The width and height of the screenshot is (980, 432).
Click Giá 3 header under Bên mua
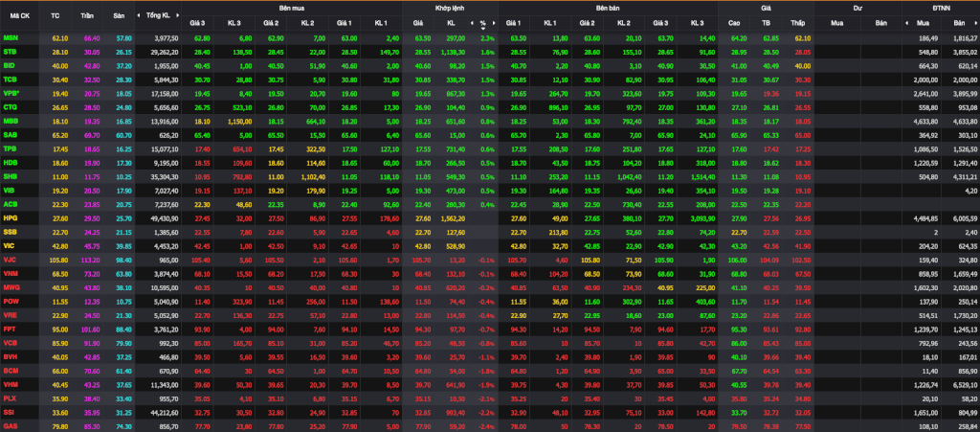(197, 23)
